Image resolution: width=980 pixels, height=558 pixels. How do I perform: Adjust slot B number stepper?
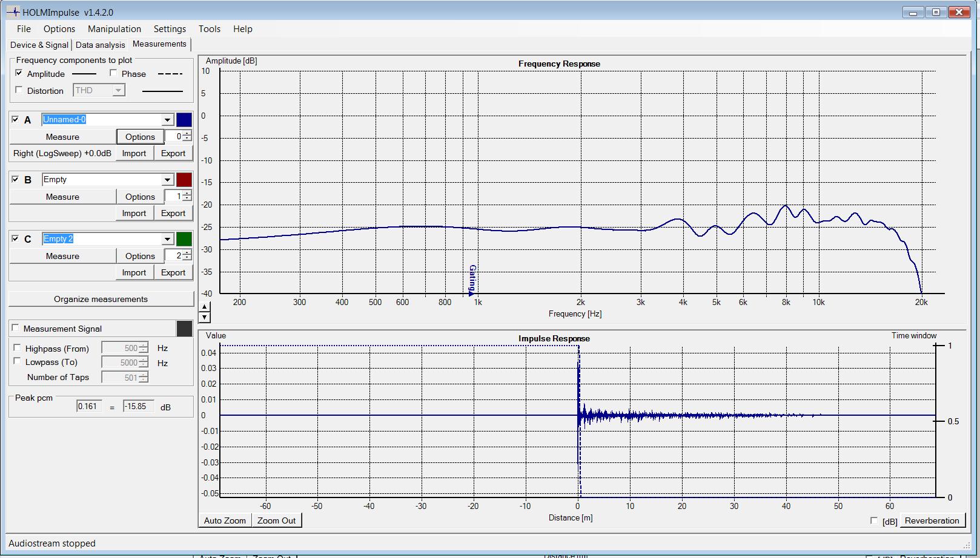coord(188,197)
